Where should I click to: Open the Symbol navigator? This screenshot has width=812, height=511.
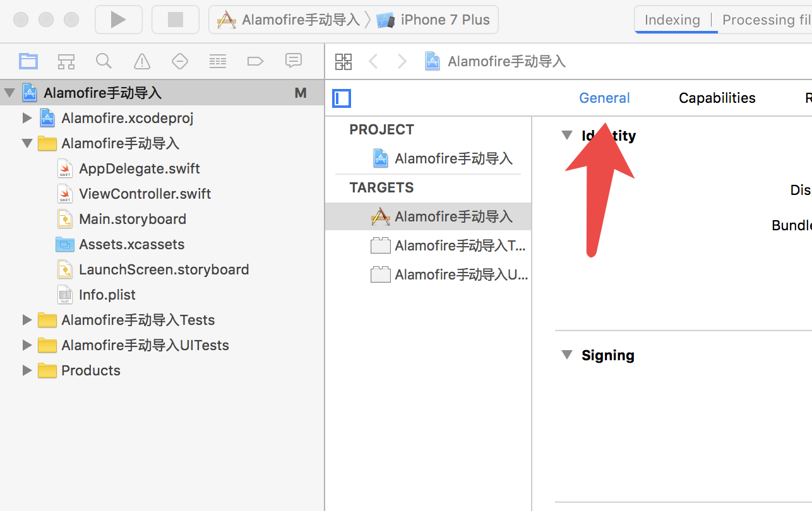click(66, 61)
